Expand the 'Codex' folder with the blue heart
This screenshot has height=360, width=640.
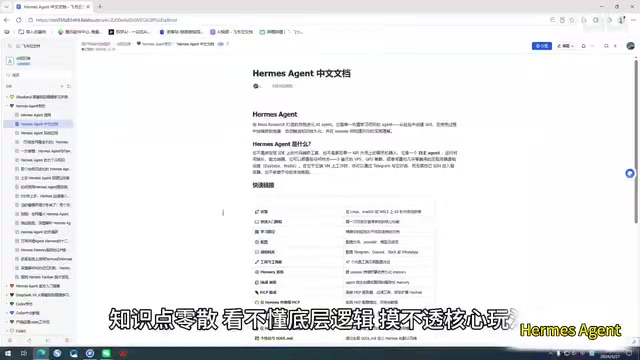point(7,304)
